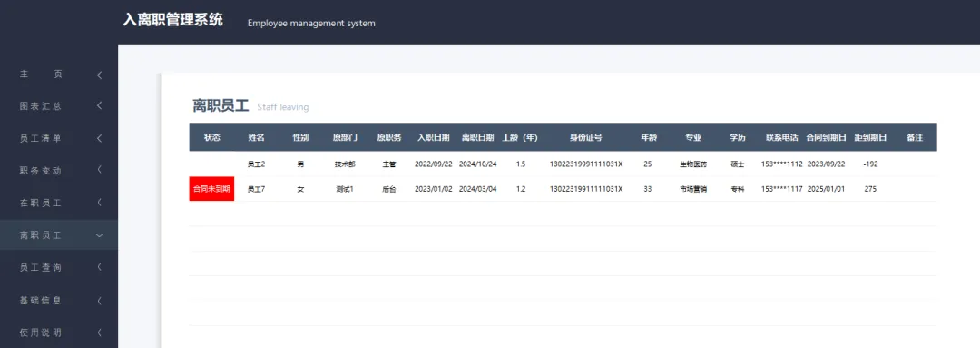Open the 职务变动 menu item
The height and width of the screenshot is (348, 980).
pyautogui.click(x=41, y=171)
